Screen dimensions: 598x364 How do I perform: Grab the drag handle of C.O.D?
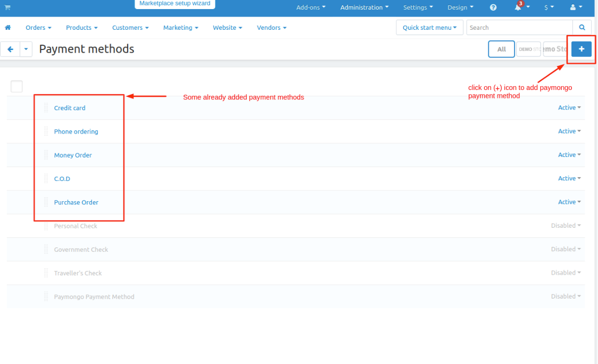[x=46, y=179]
